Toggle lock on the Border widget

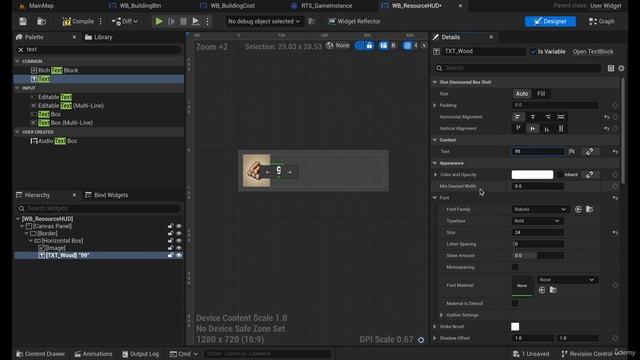coord(171,233)
